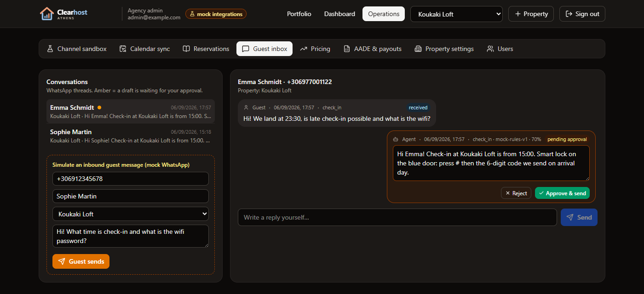Image resolution: width=644 pixels, height=294 pixels.
Task: Open the Calendar sync tab
Action: pyautogui.click(x=144, y=49)
